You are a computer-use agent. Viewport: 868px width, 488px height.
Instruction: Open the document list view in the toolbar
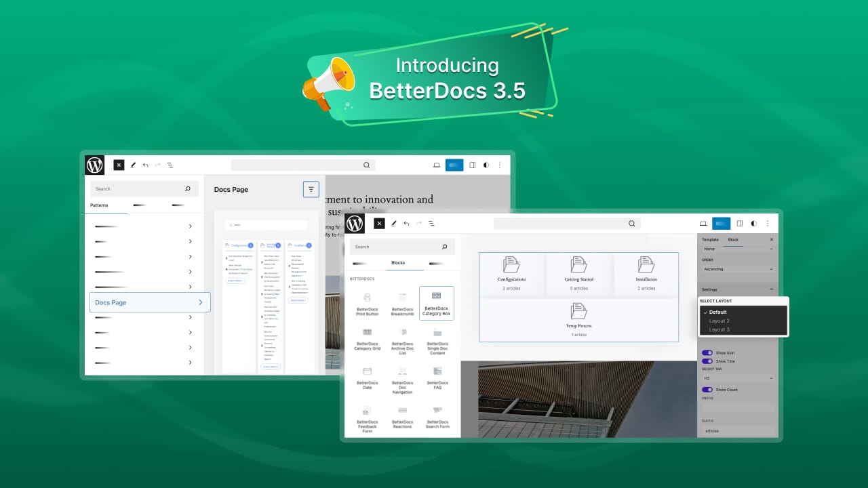432,223
